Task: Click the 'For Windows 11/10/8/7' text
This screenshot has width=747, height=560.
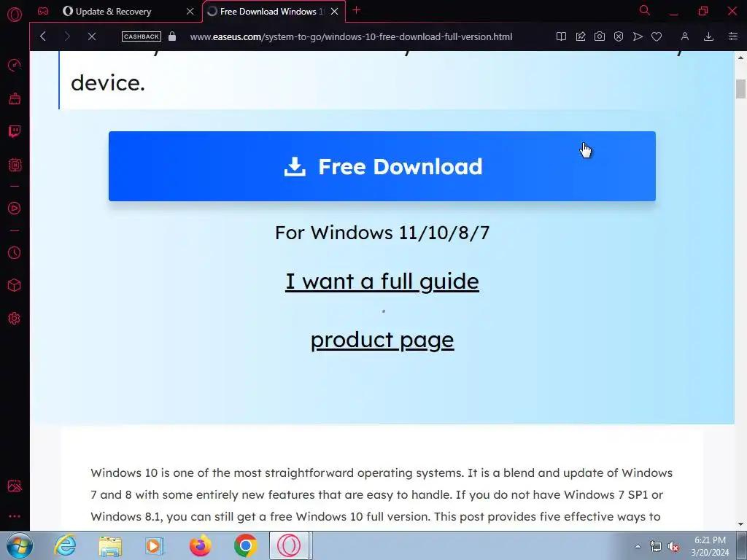Action: pos(382,233)
